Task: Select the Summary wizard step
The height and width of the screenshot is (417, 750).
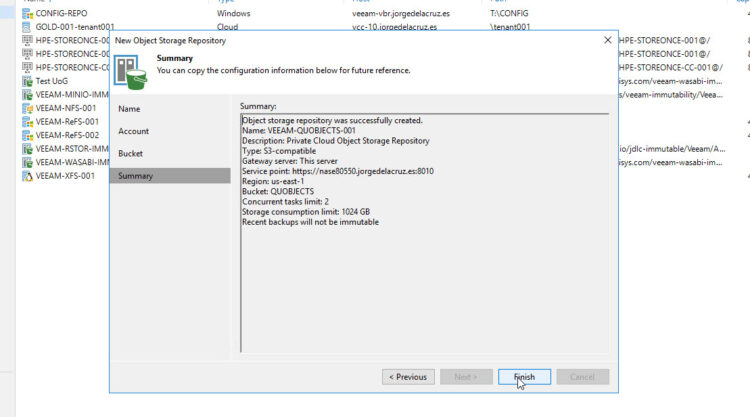Action: 170,176
